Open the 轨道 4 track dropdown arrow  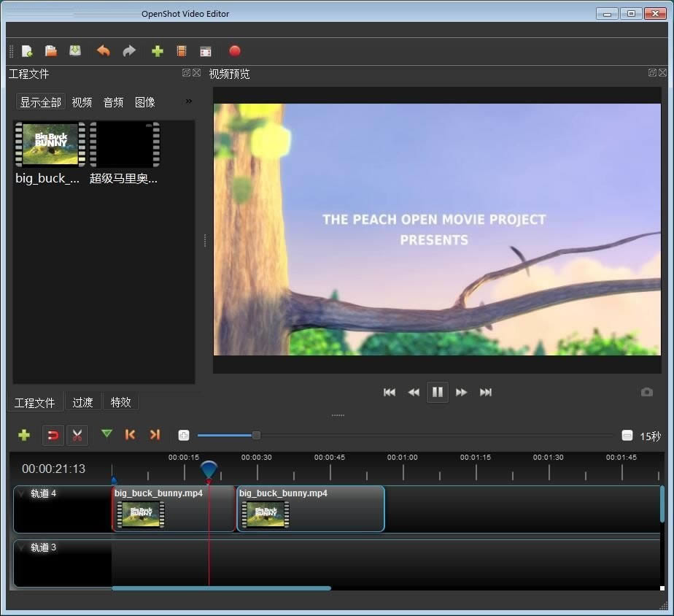pyautogui.click(x=21, y=493)
